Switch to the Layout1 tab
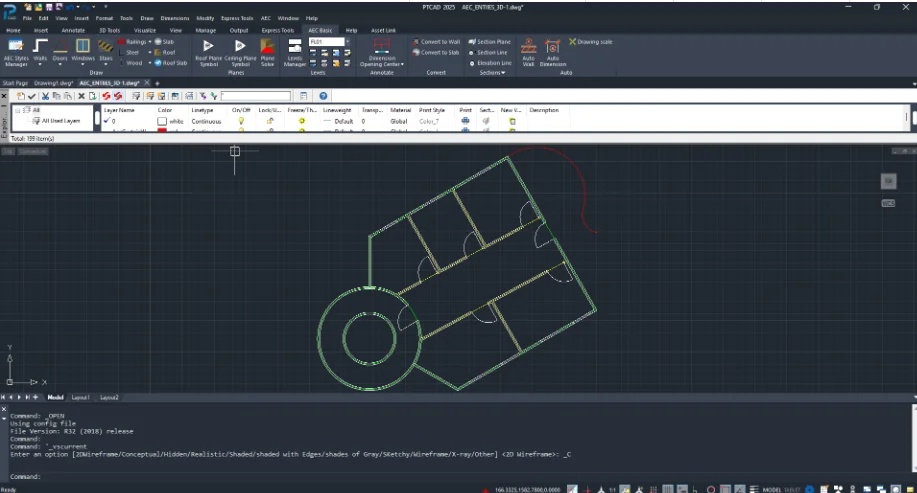The height and width of the screenshot is (493, 917). coord(80,398)
